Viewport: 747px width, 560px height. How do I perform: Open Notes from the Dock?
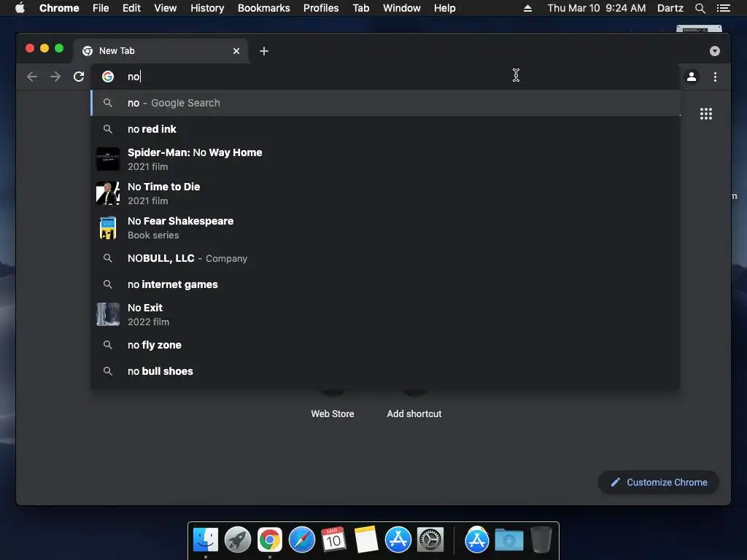tap(366, 540)
